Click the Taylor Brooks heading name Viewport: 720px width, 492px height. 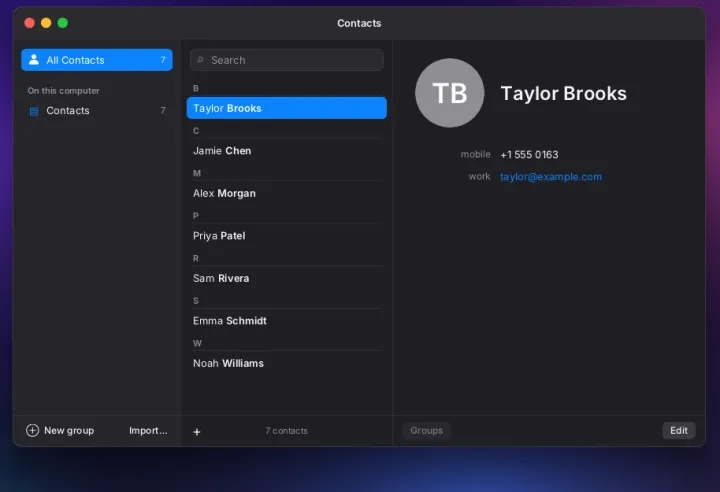pyautogui.click(x=563, y=93)
